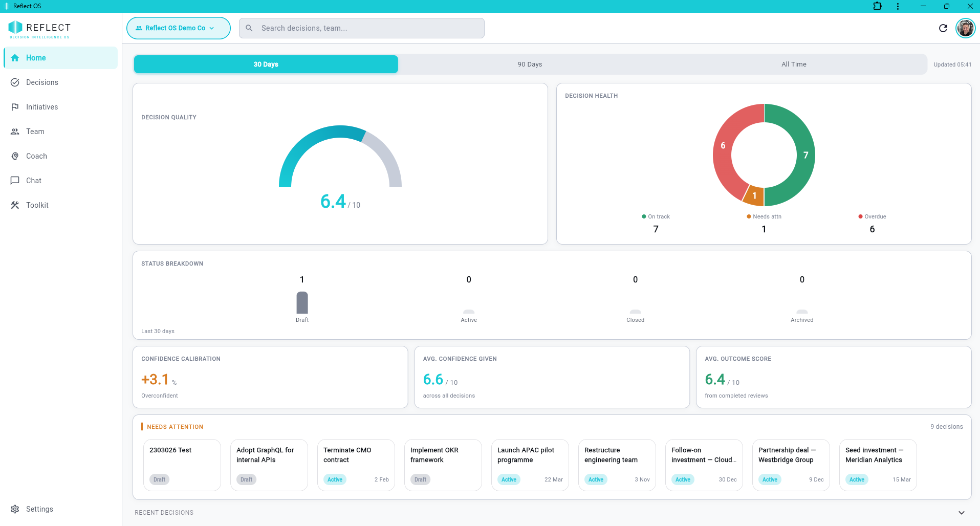Click the 6.4 decision quality score
The image size is (980, 526).
[x=333, y=202]
